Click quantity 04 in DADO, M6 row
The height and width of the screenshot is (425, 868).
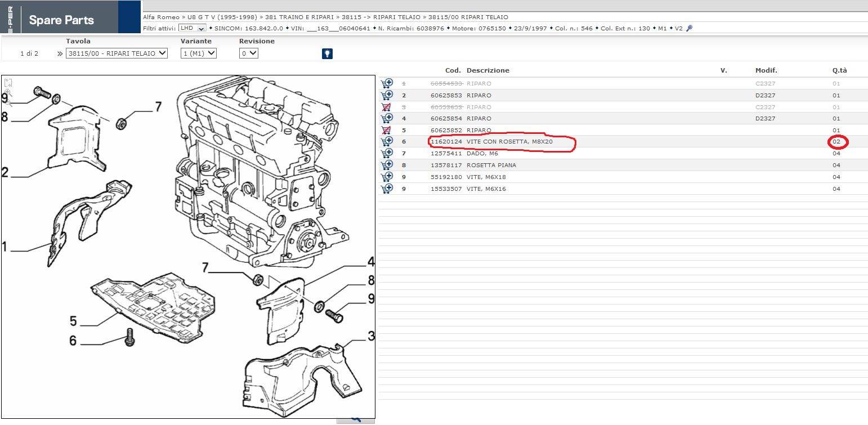point(836,154)
